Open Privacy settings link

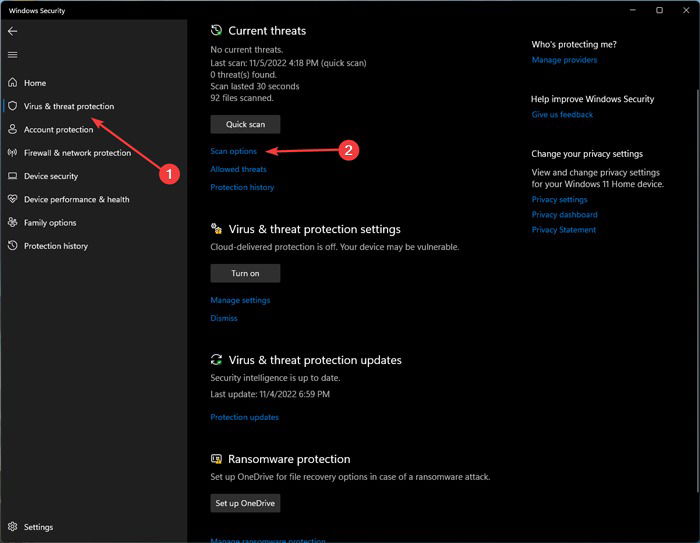559,199
